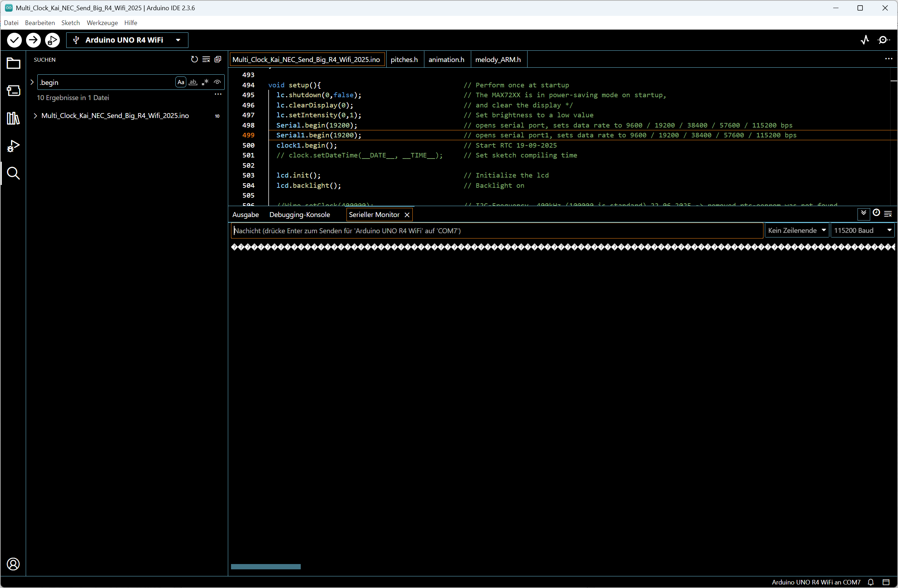Image resolution: width=898 pixels, height=588 pixels.
Task: Open the Boards Manager sidebar icon
Action: pyautogui.click(x=13, y=91)
